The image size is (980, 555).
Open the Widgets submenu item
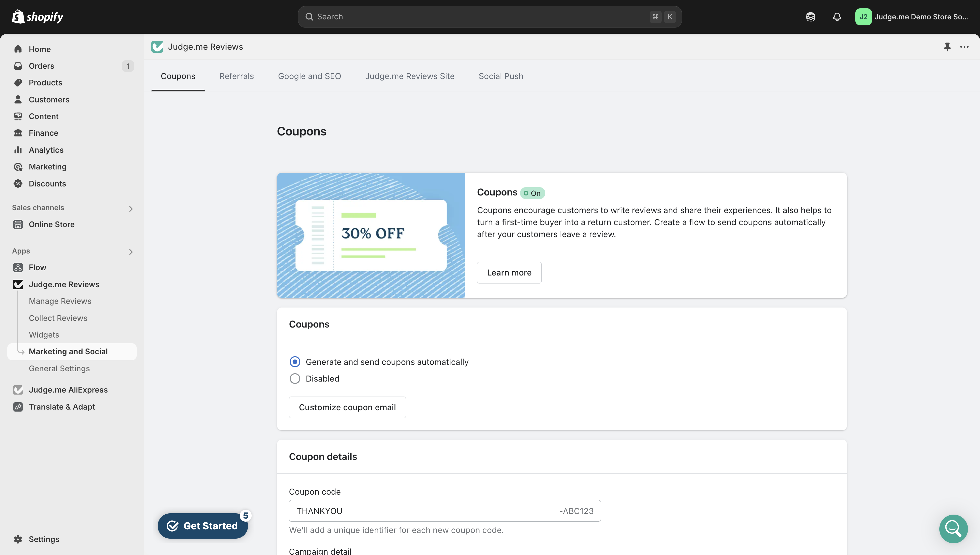(x=44, y=335)
